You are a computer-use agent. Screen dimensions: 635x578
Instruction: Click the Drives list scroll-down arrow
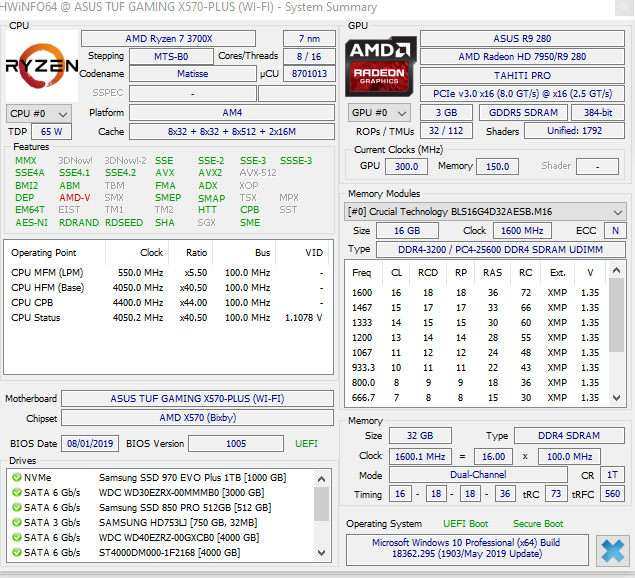322,553
